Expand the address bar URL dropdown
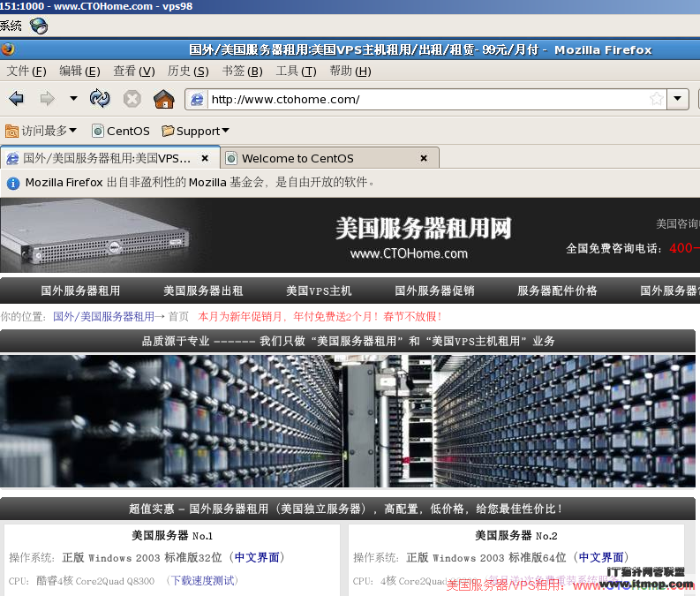Image resolution: width=700 pixels, height=596 pixels. point(678,99)
